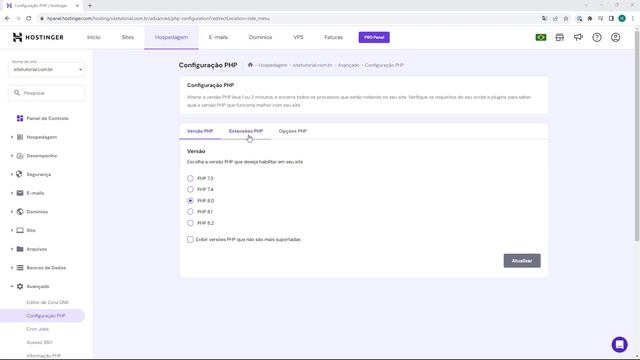Open the store marketplace icon
Screen dimensions: 640x360
click(560, 38)
